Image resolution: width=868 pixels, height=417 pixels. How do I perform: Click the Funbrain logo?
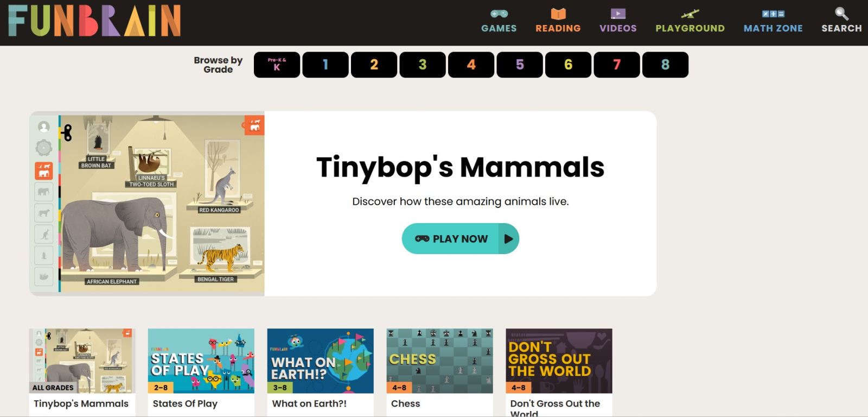(94, 21)
